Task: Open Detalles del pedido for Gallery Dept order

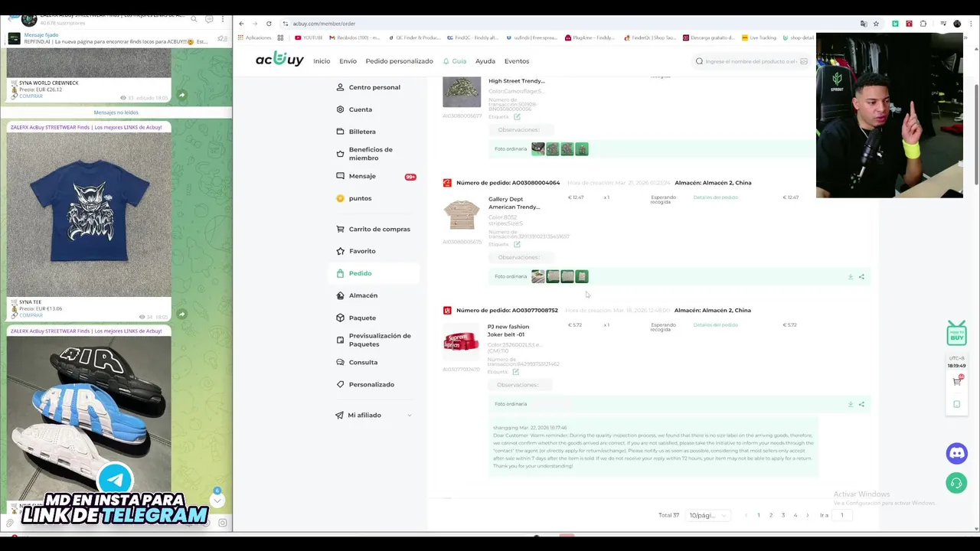Action: [715, 197]
